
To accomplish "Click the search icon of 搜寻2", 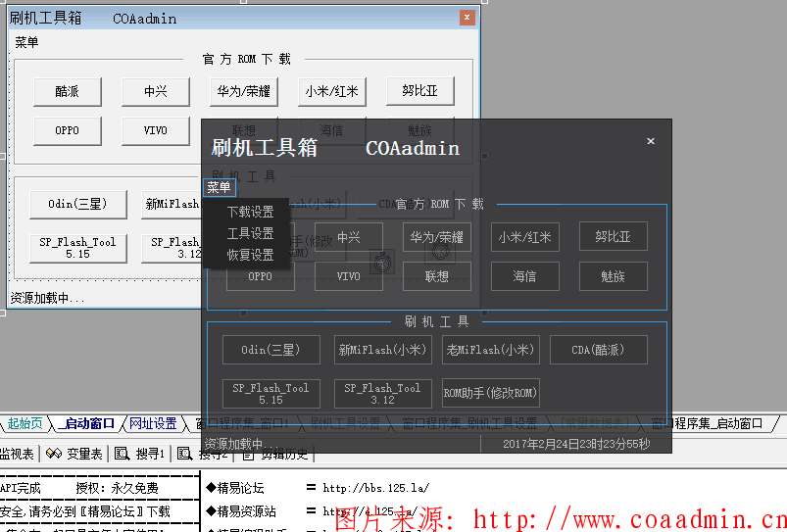I will (184, 455).
